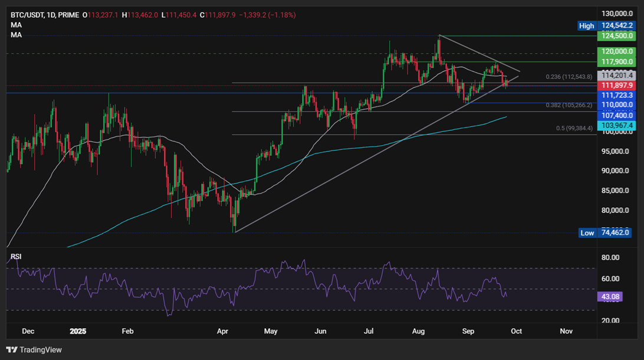
Task: Select the red 111,897.9 current price tag
Action: [x=616, y=86]
